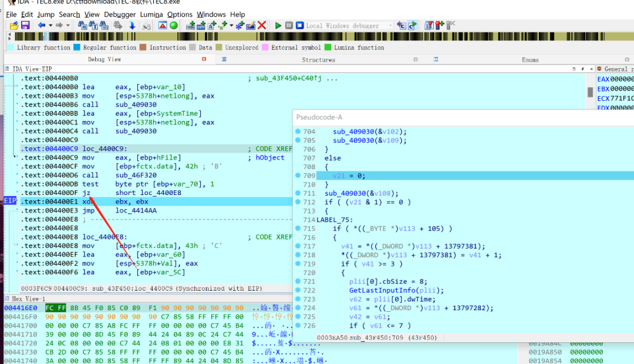Click the green circle toolbar icon
The image size is (634, 364).
click(x=173, y=25)
